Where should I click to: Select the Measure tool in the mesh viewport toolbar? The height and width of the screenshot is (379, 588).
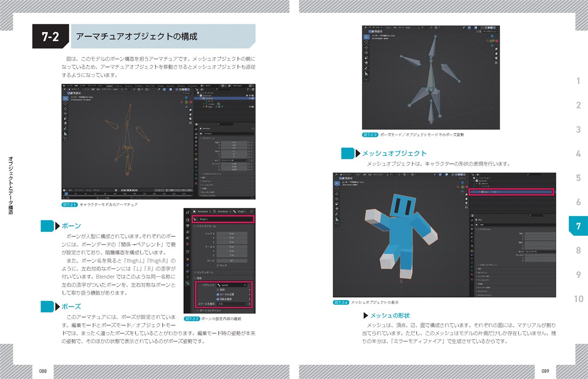click(x=337, y=220)
